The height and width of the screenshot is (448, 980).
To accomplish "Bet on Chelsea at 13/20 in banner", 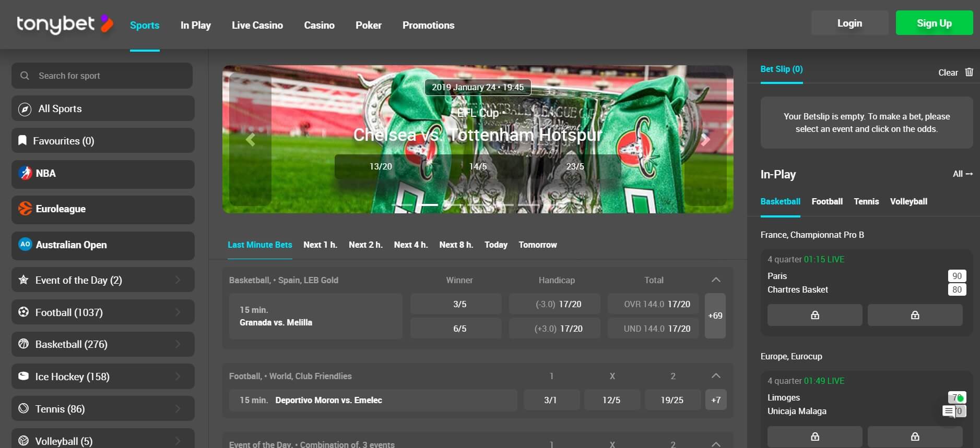I will [x=381, y=166].
